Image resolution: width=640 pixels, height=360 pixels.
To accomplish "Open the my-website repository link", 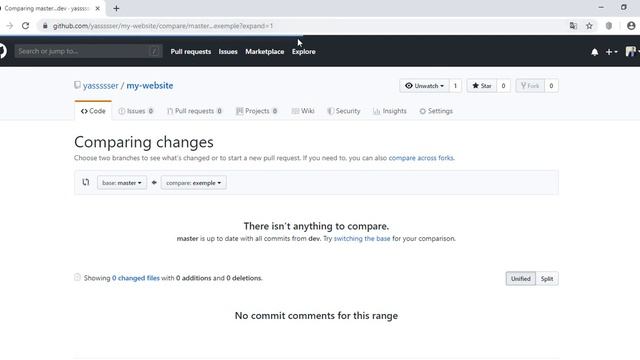I will [x=149, y=85].
